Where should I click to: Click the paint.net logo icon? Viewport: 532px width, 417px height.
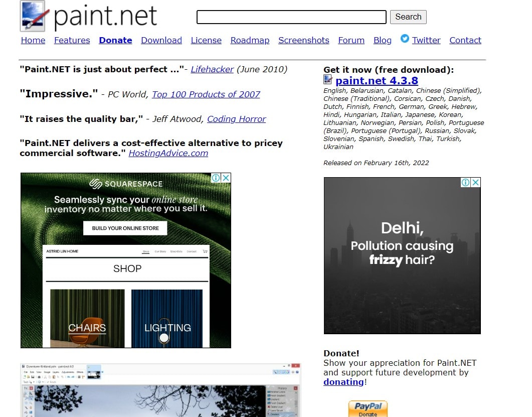(33, 16)
